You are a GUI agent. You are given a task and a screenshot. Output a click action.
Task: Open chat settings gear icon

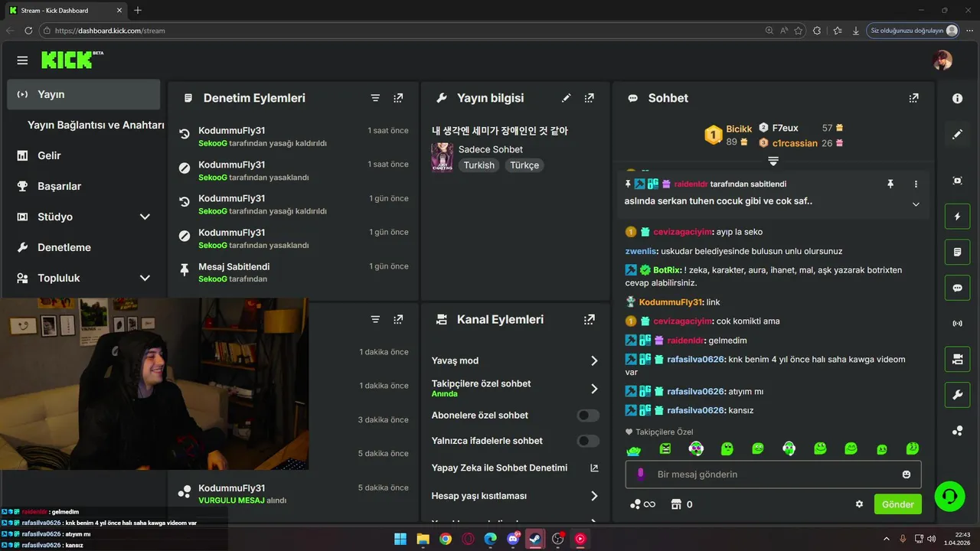click(859, 504)
